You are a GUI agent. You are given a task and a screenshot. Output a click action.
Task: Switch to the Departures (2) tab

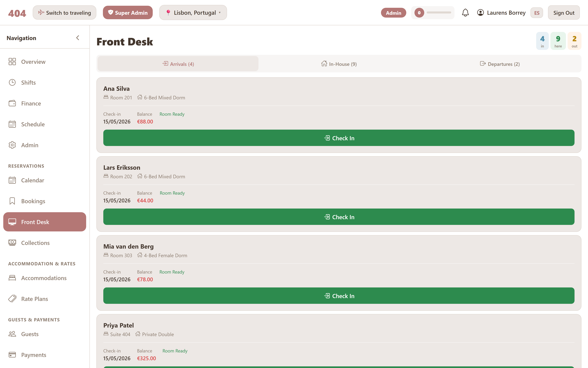point(500,64)
